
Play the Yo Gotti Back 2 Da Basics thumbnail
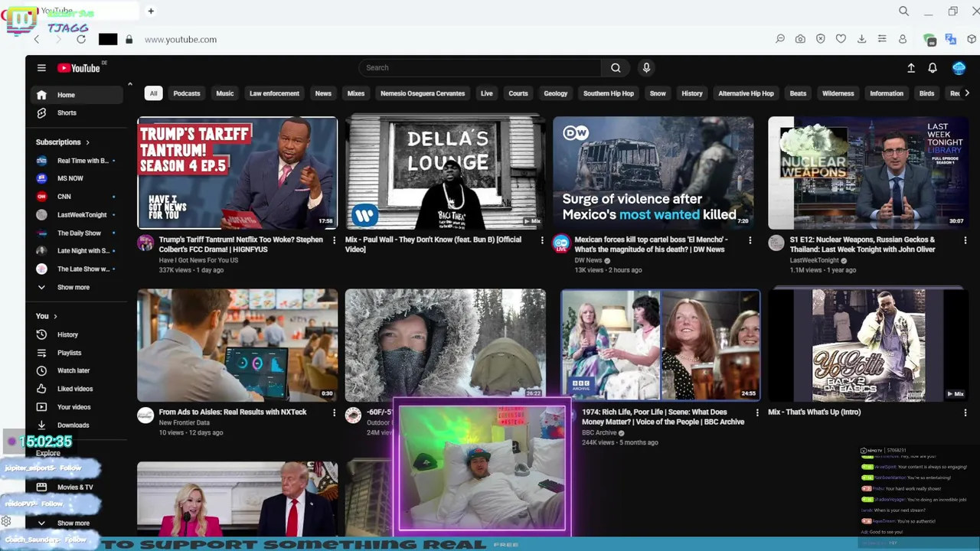click(868, 345)
